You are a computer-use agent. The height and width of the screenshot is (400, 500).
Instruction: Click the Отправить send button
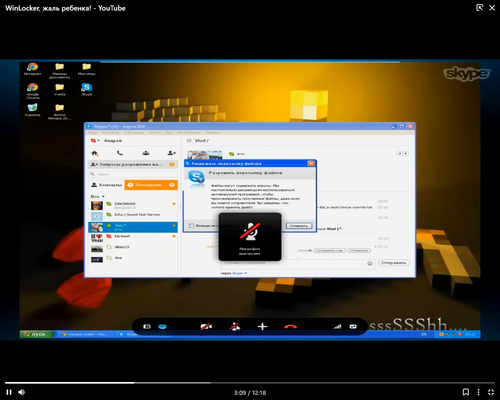[x=394, y=263]
